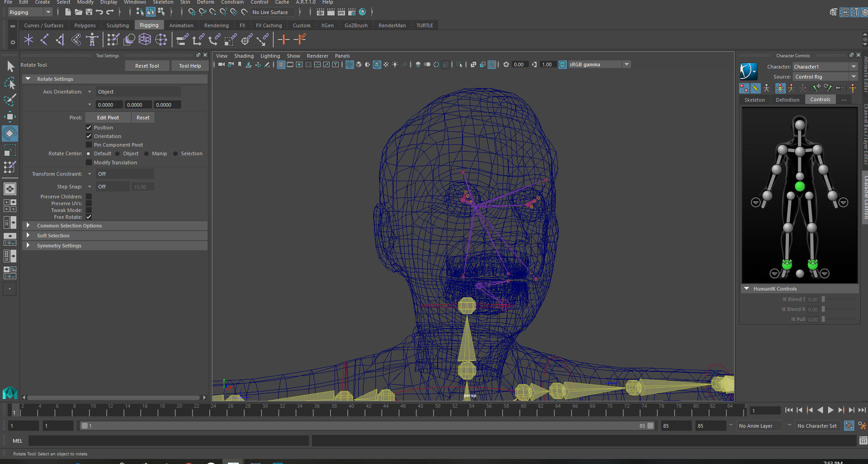Enable Use All Lights in the viewport toolbar
The width and height of the screenshot is (868, 464).
(x=395, y=64)
